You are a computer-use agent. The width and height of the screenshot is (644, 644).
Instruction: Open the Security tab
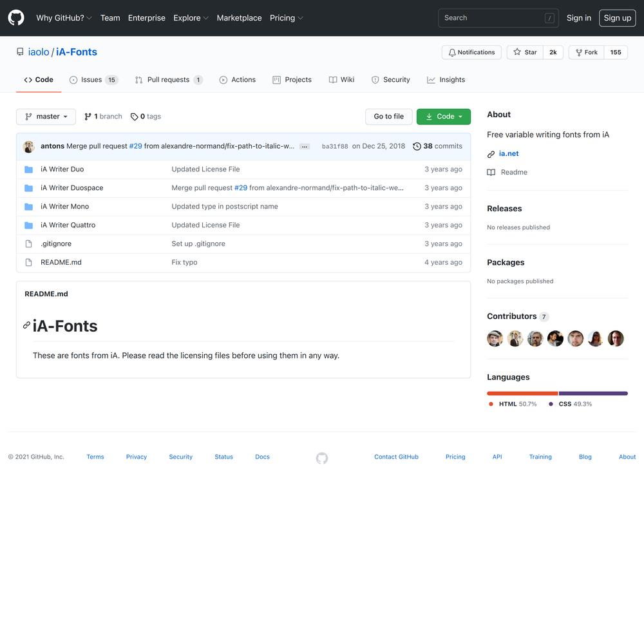[x=390, y=80]
